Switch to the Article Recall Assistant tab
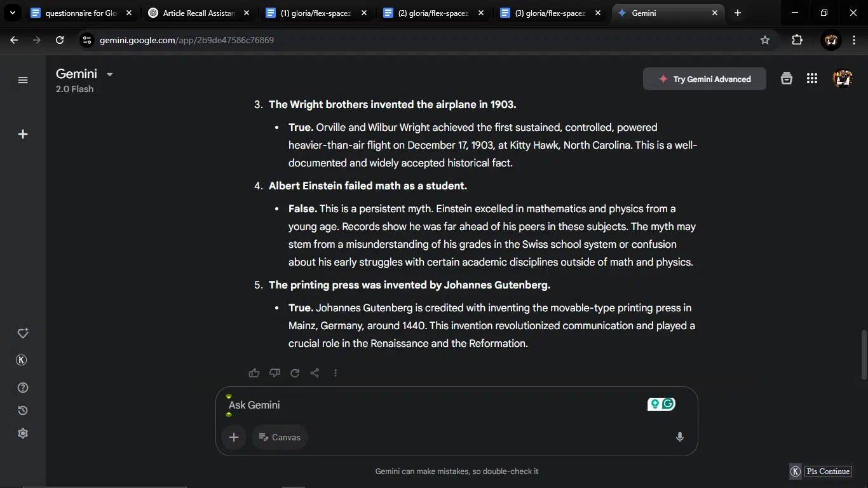This screenshot has height=488, width=868. pyautogui.click(x=200, y=13)
